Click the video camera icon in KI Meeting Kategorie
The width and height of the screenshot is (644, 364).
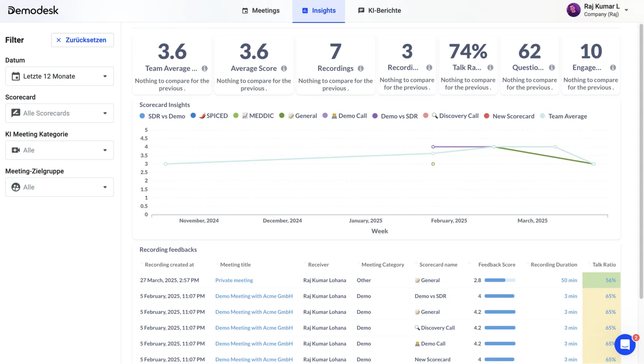(16, 150)
